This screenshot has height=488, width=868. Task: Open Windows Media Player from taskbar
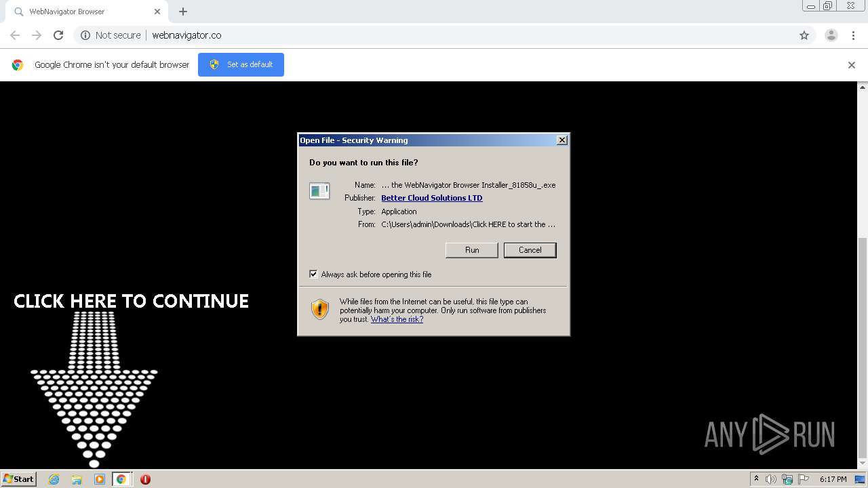[x=99, y=479]
